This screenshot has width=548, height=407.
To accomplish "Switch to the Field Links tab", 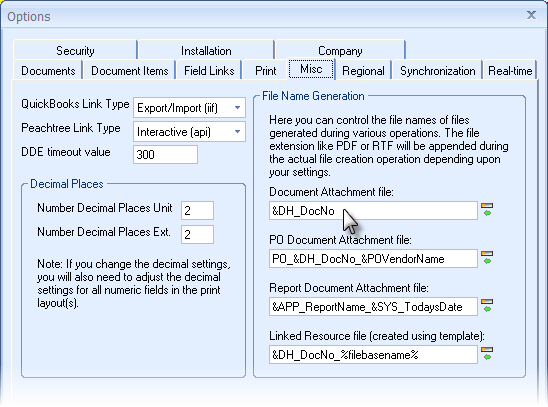I will tap(209, 71).
